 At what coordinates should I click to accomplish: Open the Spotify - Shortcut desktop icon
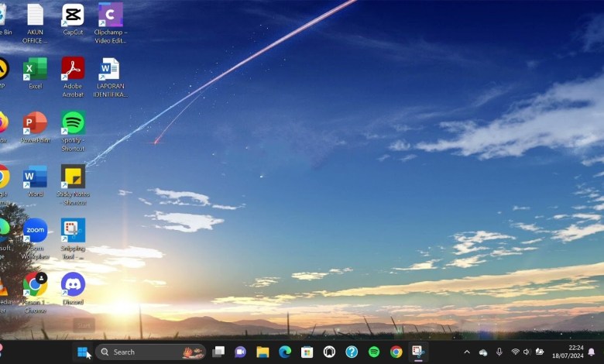[73, 131]
